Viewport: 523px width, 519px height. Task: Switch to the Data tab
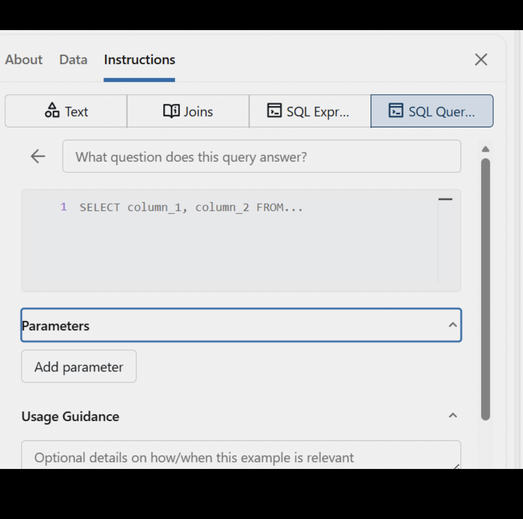coord(73,60)
